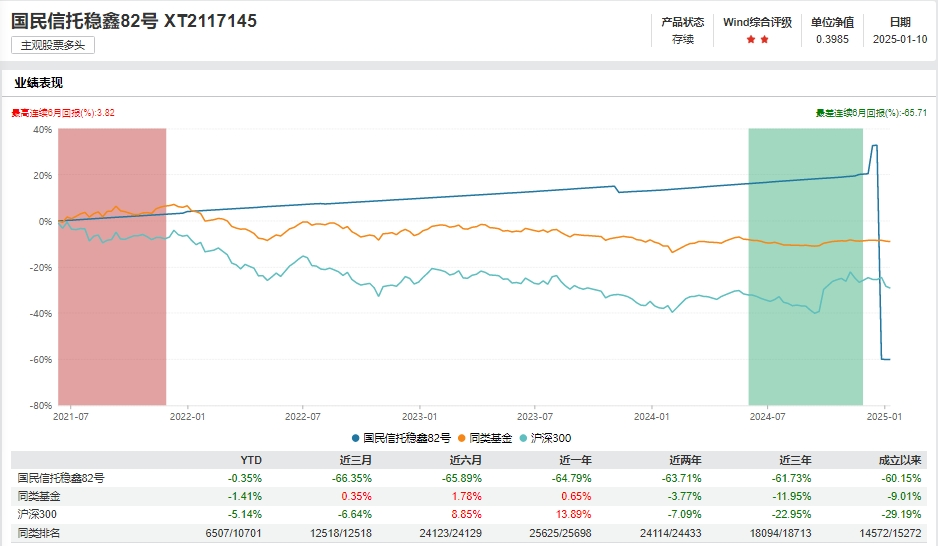Image resolution: width=938 pixels, height=546 pixels.
Task: Click the ranking 24123/24129 cell
Action: 450,532
